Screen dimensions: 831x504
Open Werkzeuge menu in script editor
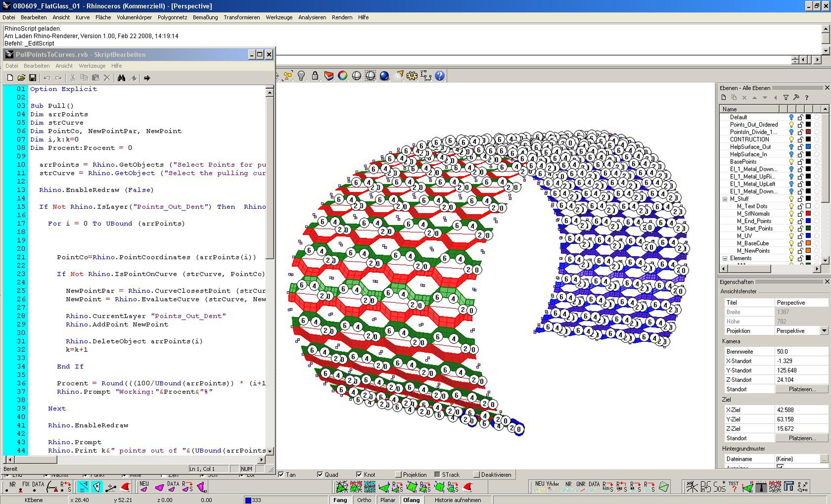click(x=92, y=66)
